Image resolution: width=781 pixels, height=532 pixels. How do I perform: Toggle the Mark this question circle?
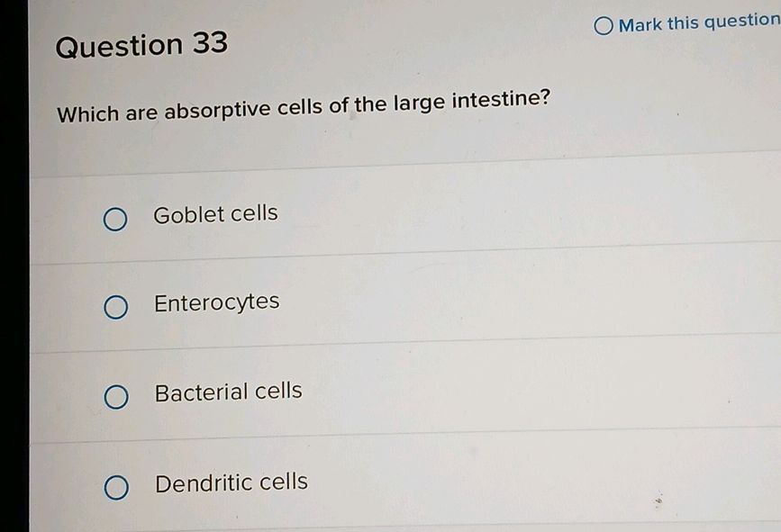coord(602,23)
